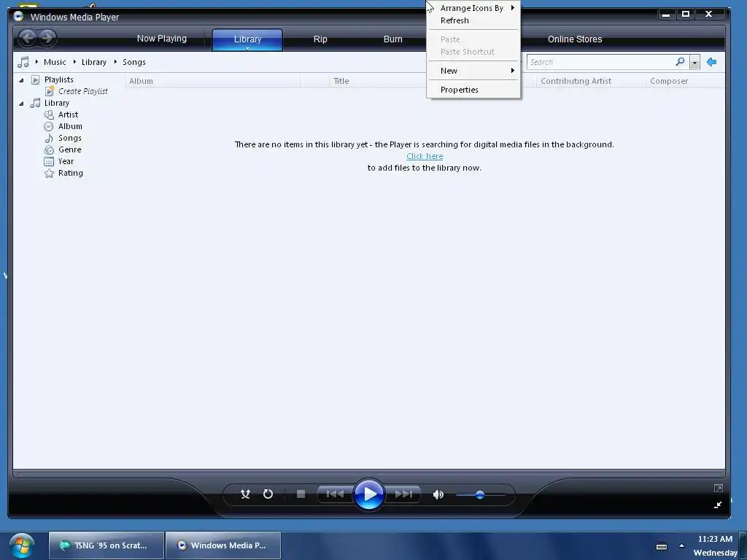Mute the sound with speaker icon
This screenshot has width=747, height=560.
pyautogui.click(x=438, y=495)
